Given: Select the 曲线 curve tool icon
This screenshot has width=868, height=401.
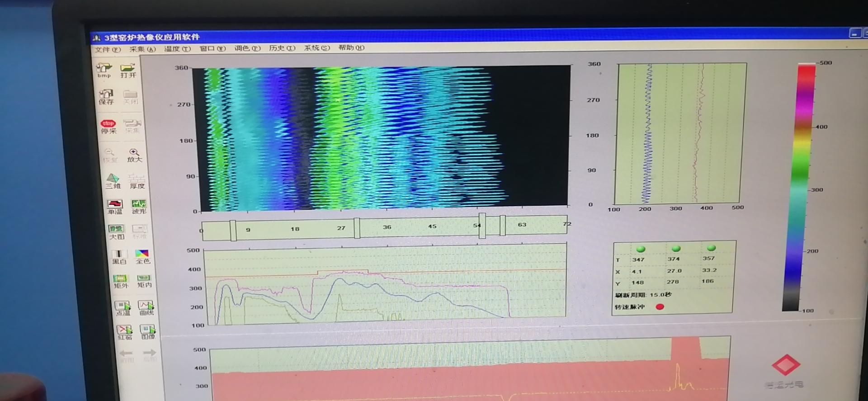Looking at the screenshot, I should coord(146,307).
